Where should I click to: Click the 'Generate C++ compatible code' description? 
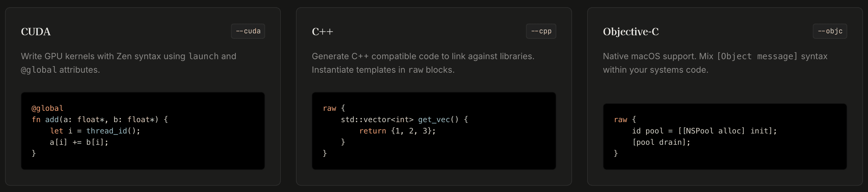(x=423, y=63)
